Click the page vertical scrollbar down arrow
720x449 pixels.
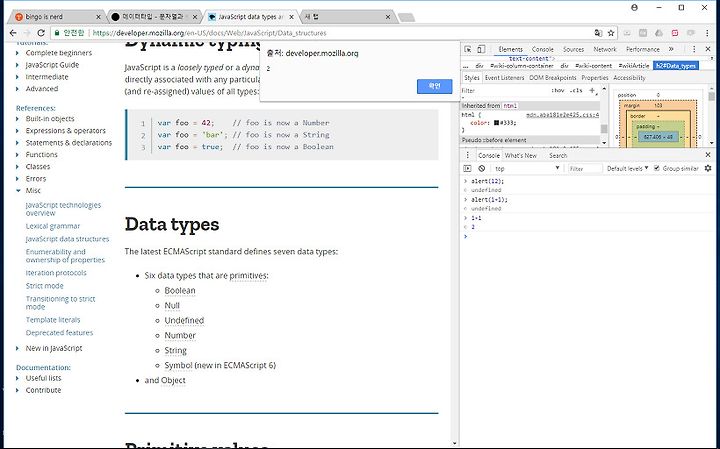coord(455,443)
